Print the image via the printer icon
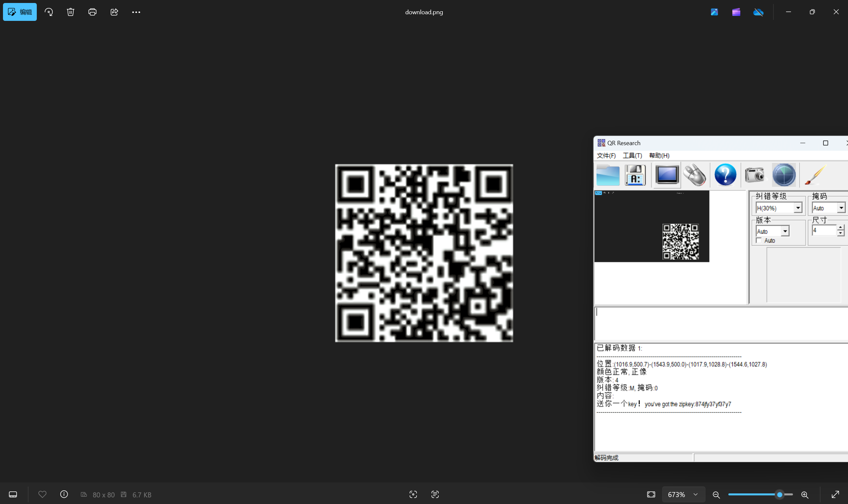 [x=92, y=12]
